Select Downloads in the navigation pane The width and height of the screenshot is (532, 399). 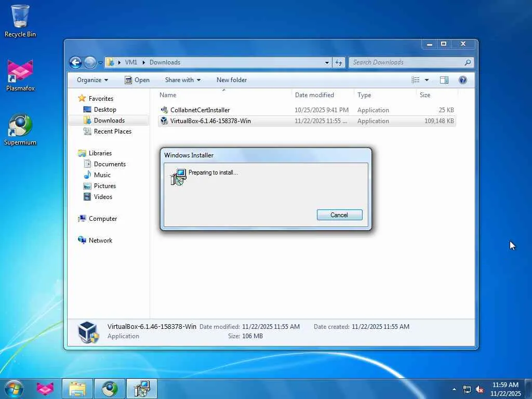[109, 121]
